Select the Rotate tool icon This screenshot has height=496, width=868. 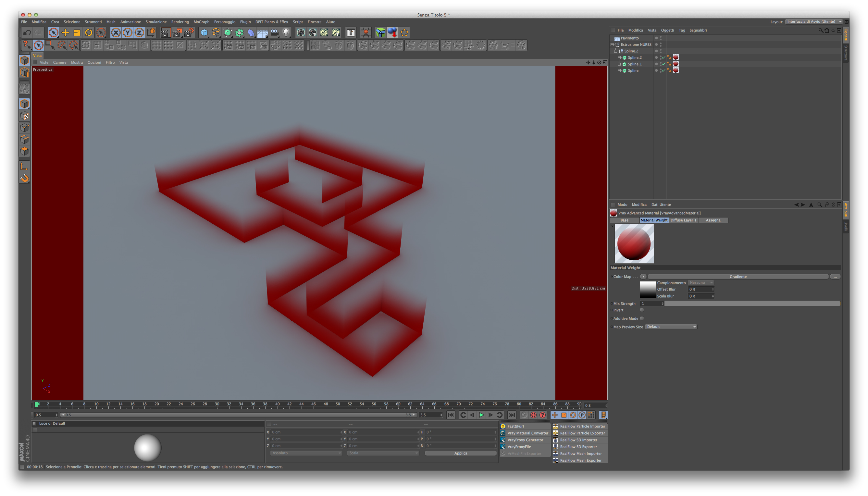(89, 33)
